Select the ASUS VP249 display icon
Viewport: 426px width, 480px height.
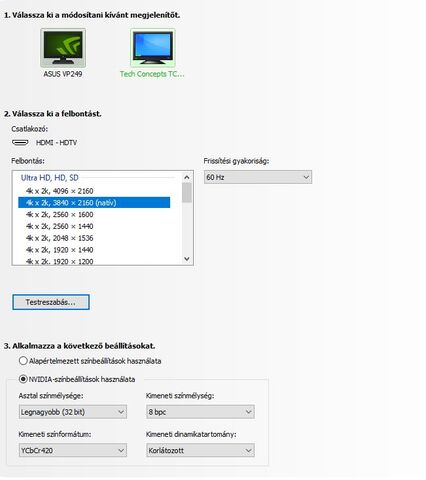tap(63, 48)
